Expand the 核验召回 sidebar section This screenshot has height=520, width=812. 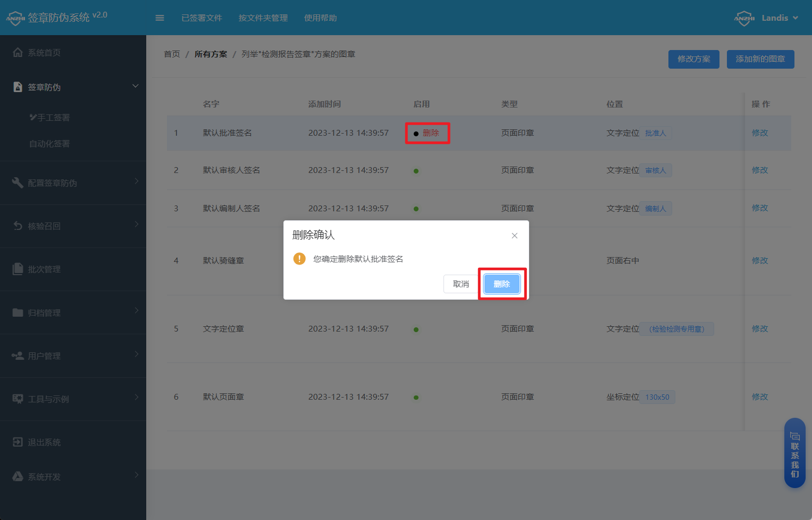pyautogui.click(x=136, y=226)
